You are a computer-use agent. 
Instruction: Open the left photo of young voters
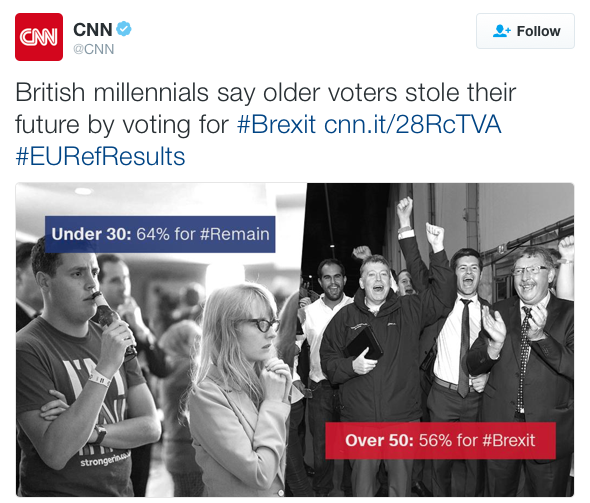click(161, 340)
